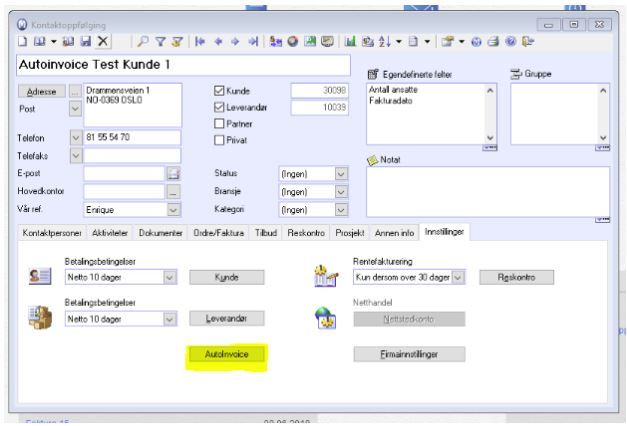Click the bar chart toolbar icon

pyautogui.click(x=350, y=41)
